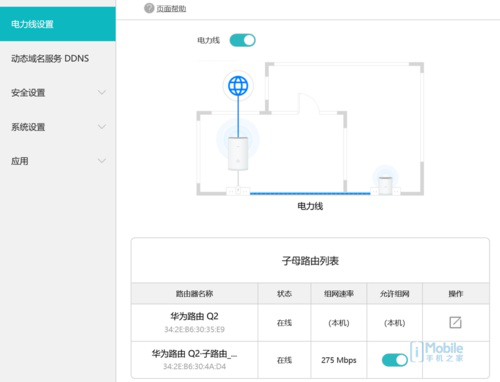The width and height of the screenshot is (500, 382).
Task: Click 在线 status for 华为路由 Q2
Action: 284,323
